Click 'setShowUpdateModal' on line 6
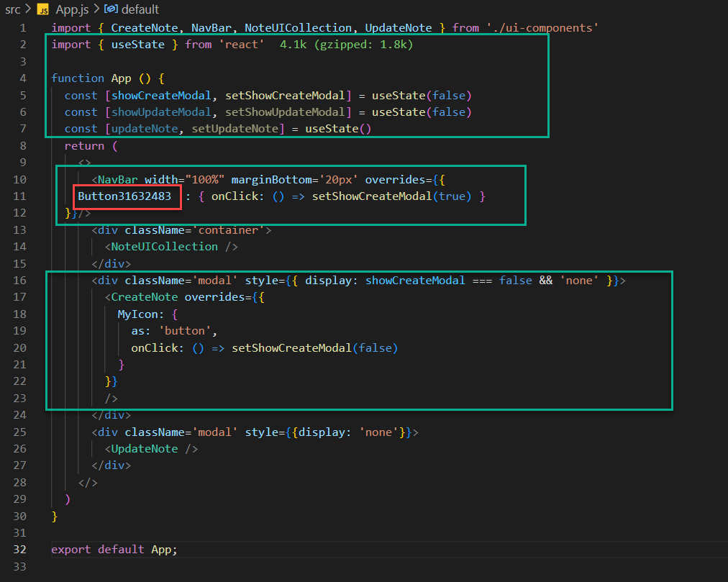 (285, 112)
